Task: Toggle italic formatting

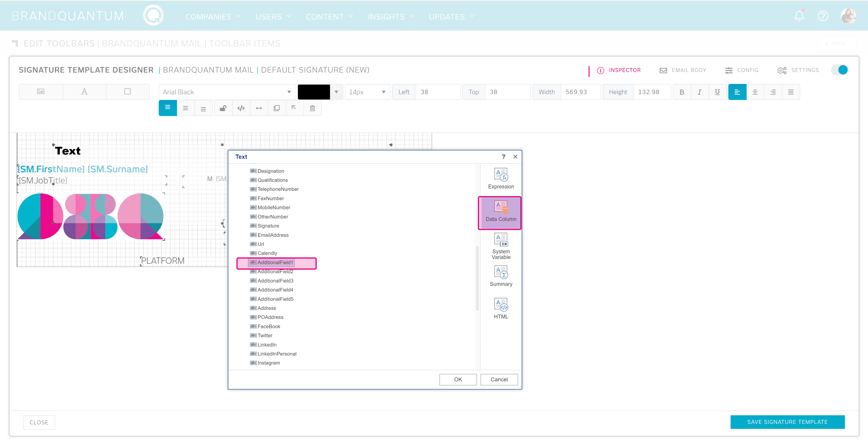Action: pyautogui.click(x=700, y=92)
